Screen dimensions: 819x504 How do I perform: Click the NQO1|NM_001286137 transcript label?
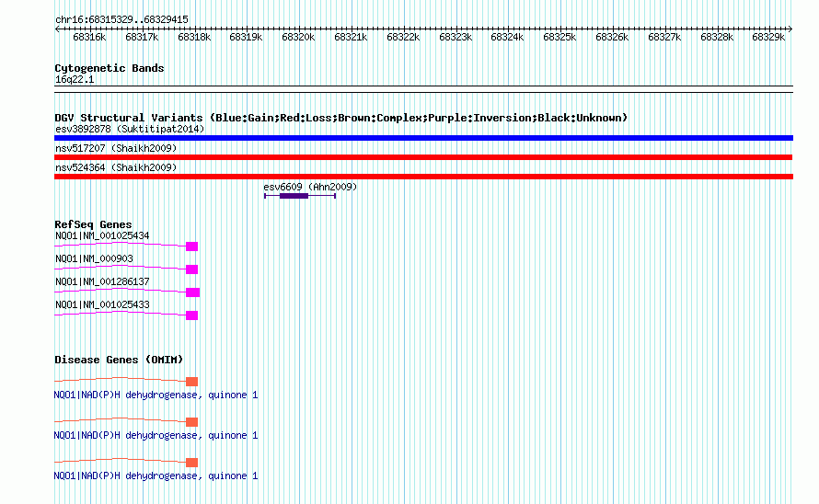(x=102, y=281)
